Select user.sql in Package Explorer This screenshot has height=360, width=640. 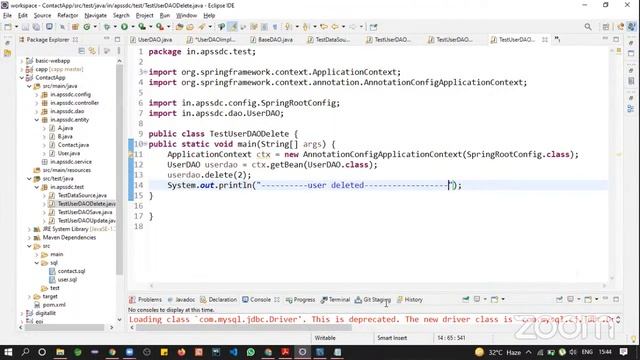tap(67, 280)
